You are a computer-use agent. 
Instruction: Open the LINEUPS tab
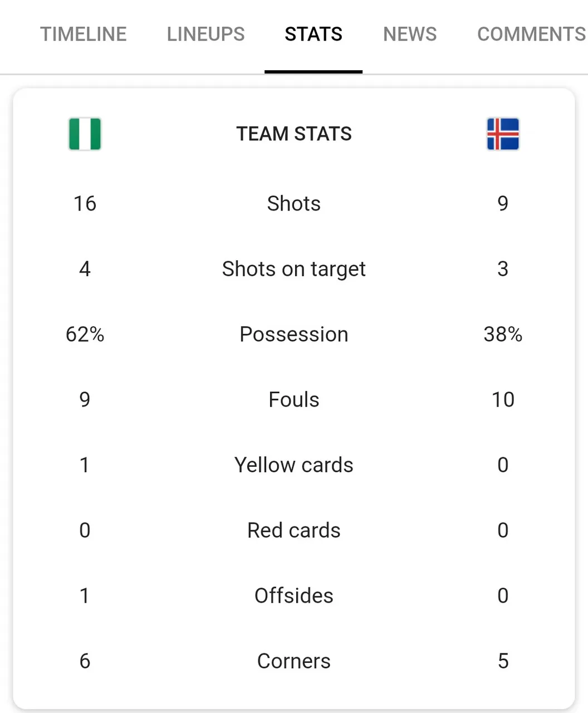(x=206, y=35)
